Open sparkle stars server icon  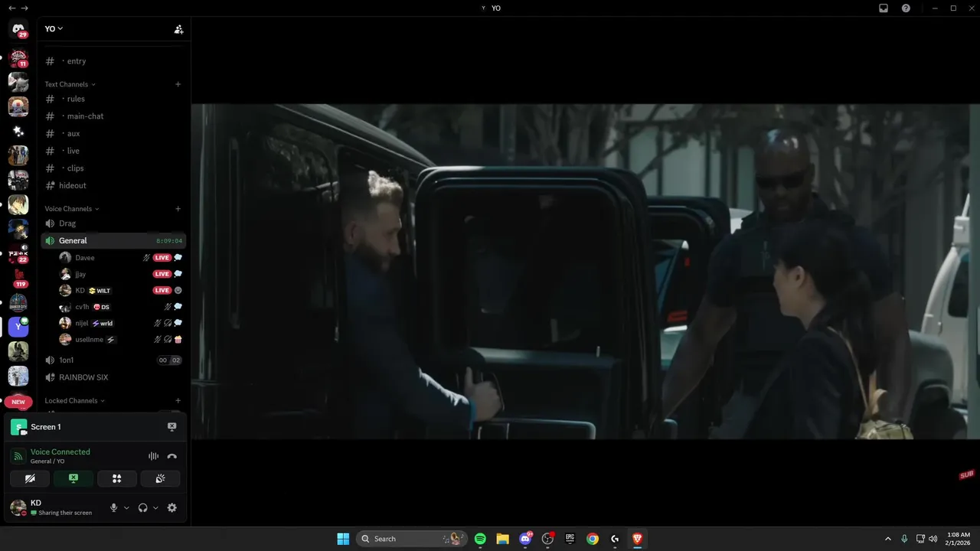tap(18, 131)
